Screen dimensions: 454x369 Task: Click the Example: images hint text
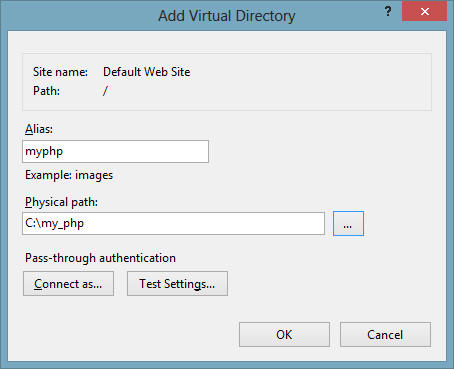point(69,175)
